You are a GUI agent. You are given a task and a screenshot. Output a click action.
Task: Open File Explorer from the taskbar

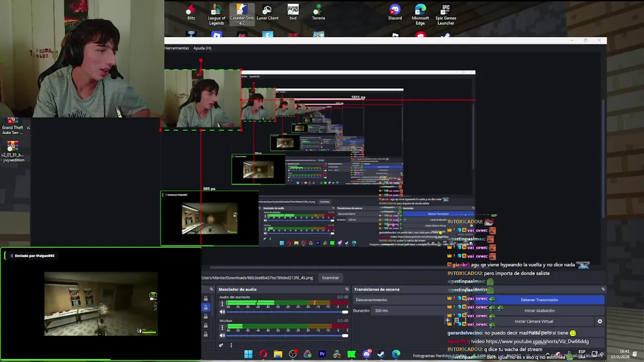[278, 354]
